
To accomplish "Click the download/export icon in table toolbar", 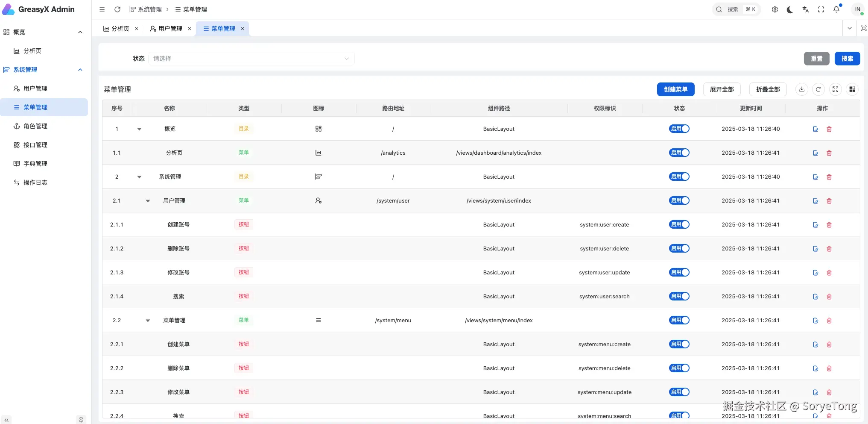I will point(801,89).
